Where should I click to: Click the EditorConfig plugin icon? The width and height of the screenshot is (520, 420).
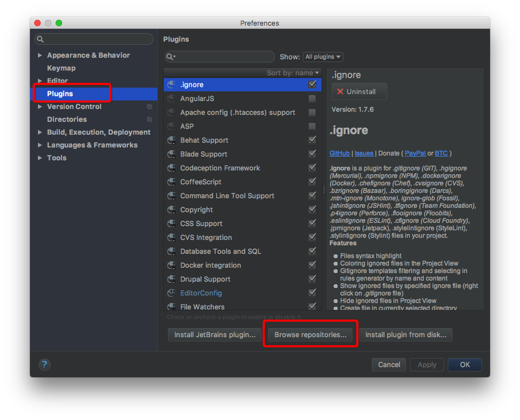tap(171, 293)
